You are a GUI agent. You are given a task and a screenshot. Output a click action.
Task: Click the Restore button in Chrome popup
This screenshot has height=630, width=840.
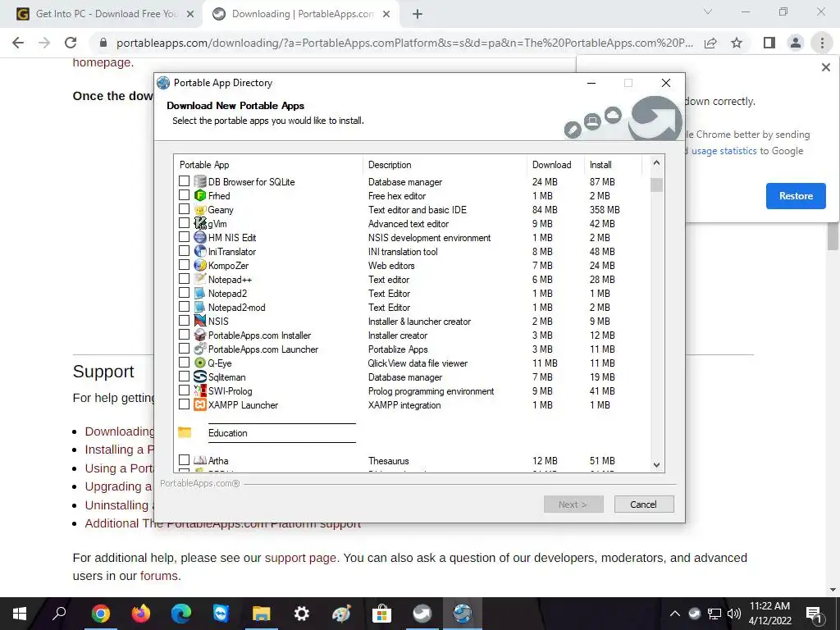pyautogui.click(x=796, y=196)
